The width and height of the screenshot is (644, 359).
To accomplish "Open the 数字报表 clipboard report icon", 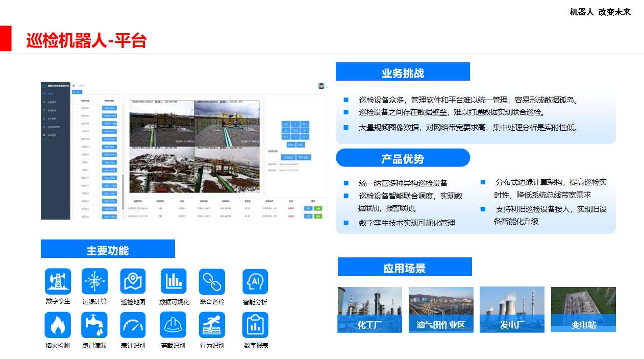I will click(x=255, y=325).
